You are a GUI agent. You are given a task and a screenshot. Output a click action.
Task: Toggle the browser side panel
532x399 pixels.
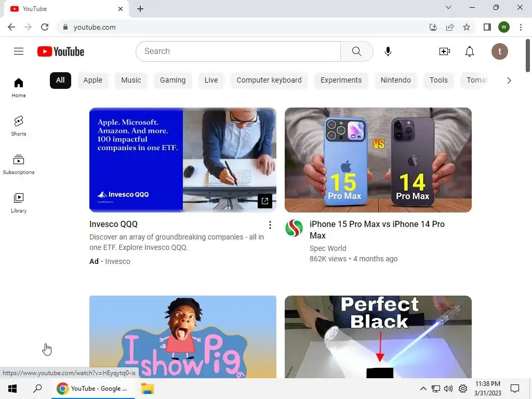pyautogui.click(x=487, y=27)
